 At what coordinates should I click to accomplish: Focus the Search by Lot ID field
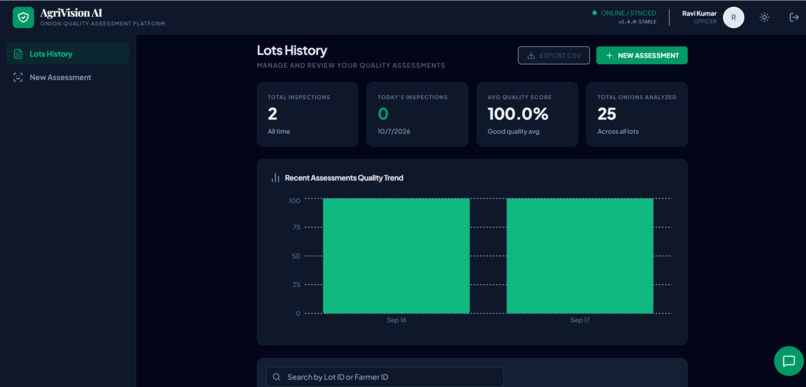coord(384,377)
